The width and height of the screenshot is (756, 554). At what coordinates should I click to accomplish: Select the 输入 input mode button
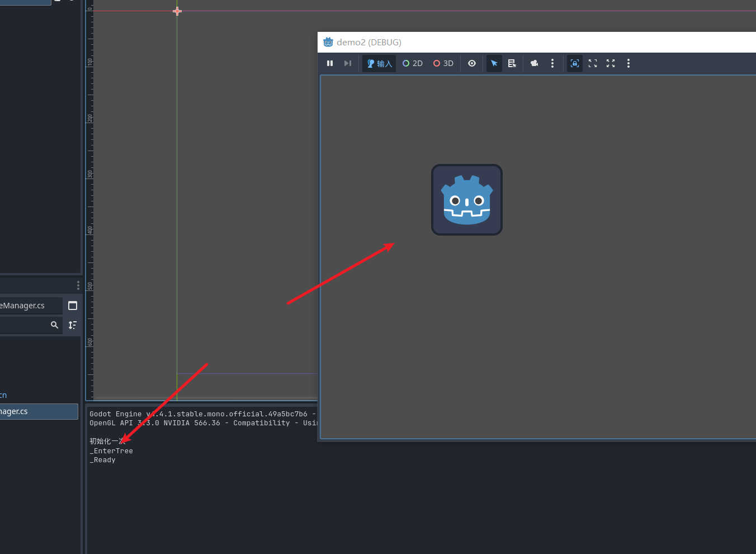point(379,63)
